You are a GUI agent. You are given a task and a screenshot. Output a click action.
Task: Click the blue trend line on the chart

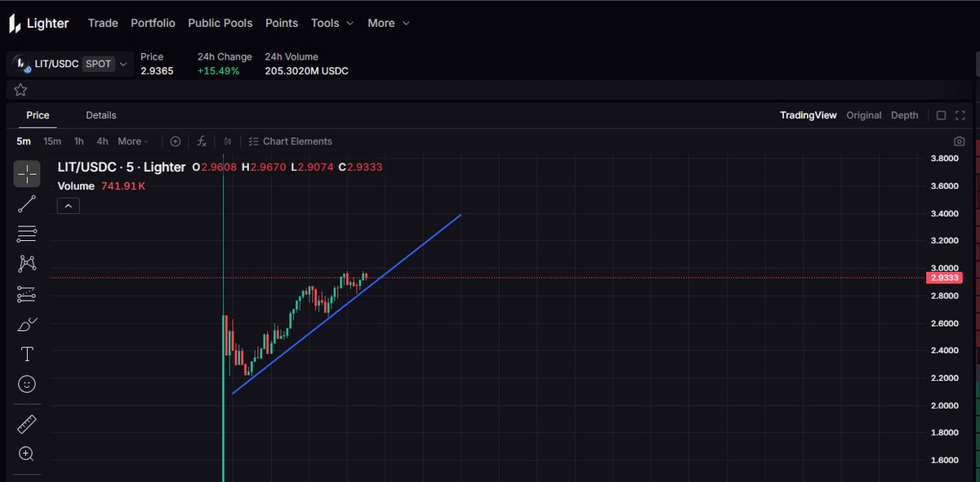(347, 305)
